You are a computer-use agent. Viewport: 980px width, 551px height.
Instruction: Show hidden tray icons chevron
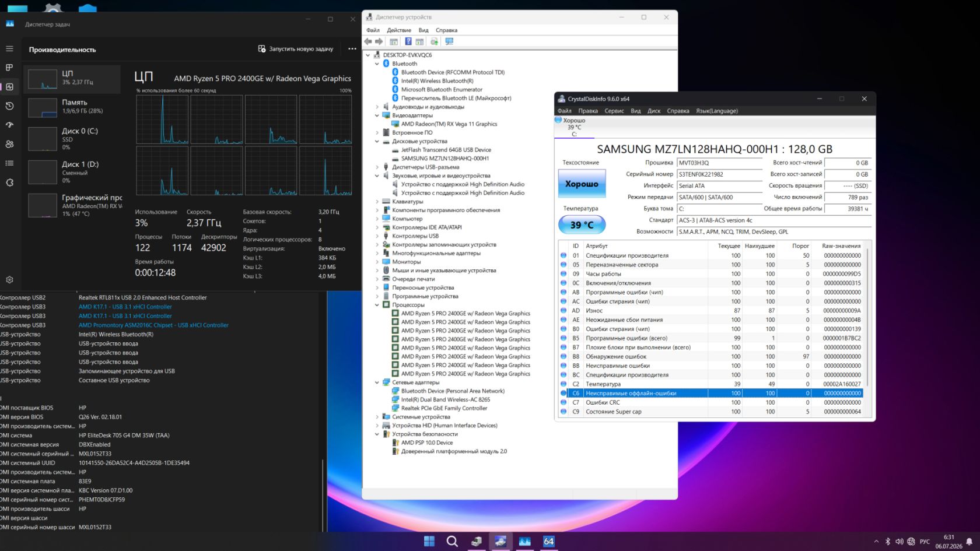pos(876,542)
